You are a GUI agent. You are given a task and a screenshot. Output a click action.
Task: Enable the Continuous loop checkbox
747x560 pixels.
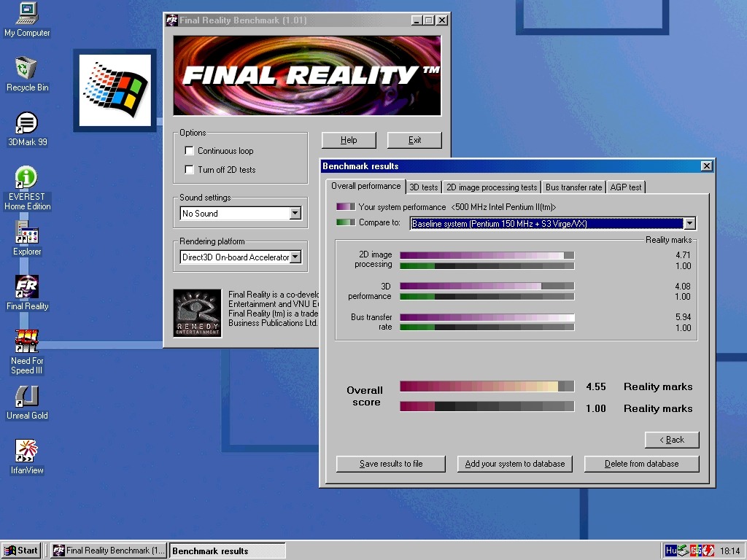(x=189, y=150)
